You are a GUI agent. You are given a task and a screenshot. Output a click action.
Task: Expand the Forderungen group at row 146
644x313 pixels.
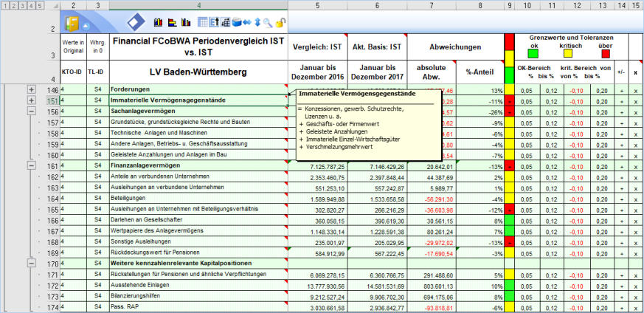point(32,90)
